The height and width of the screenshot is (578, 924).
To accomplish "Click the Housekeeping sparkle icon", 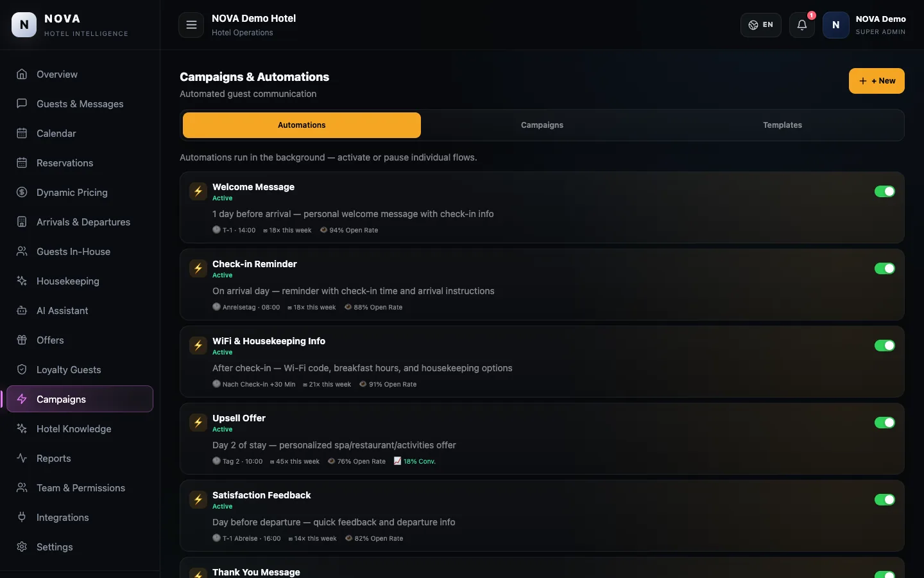I will pyautogui.click(x=22, y=281).
